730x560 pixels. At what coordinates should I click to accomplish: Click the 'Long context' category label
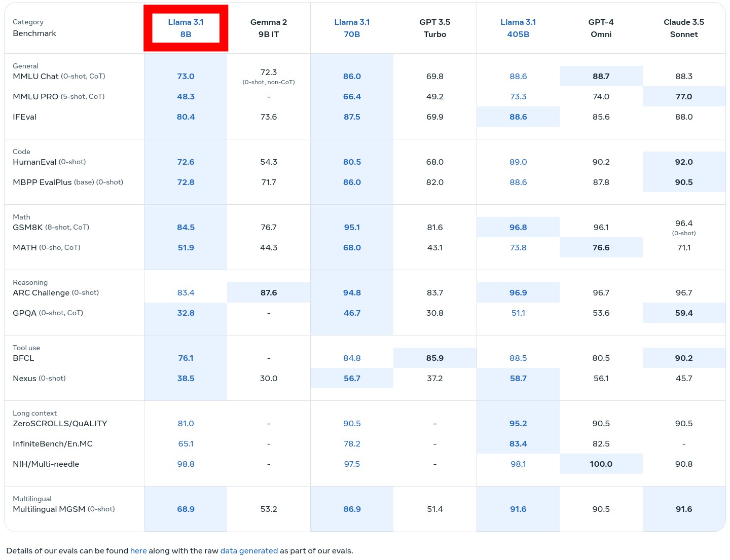pos(35,413)
